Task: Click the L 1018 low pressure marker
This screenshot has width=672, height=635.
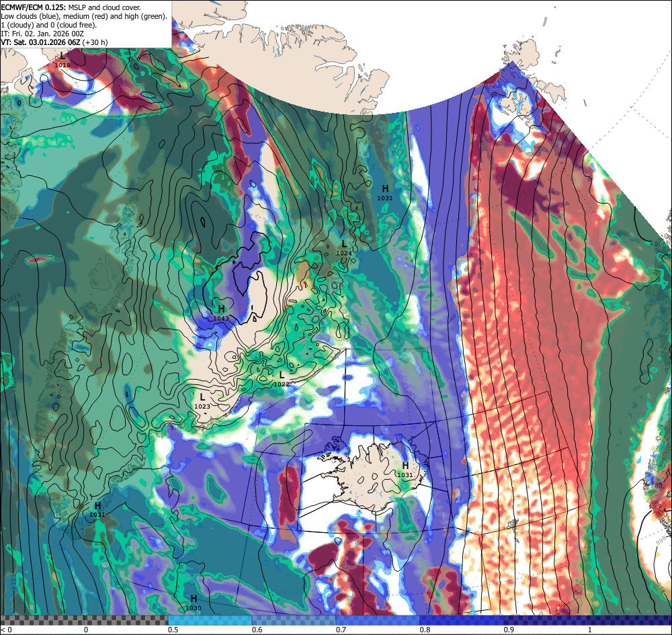Action: click(62, 60)
